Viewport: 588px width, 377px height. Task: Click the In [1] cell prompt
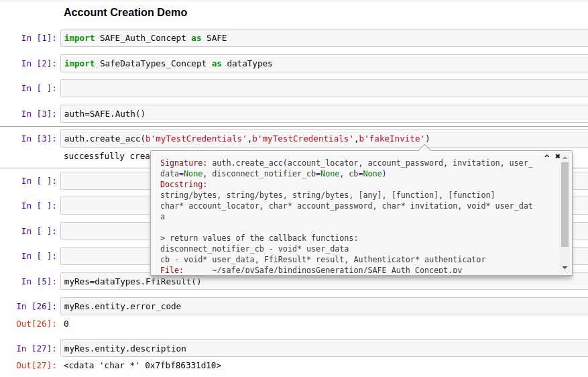point(36,38)
